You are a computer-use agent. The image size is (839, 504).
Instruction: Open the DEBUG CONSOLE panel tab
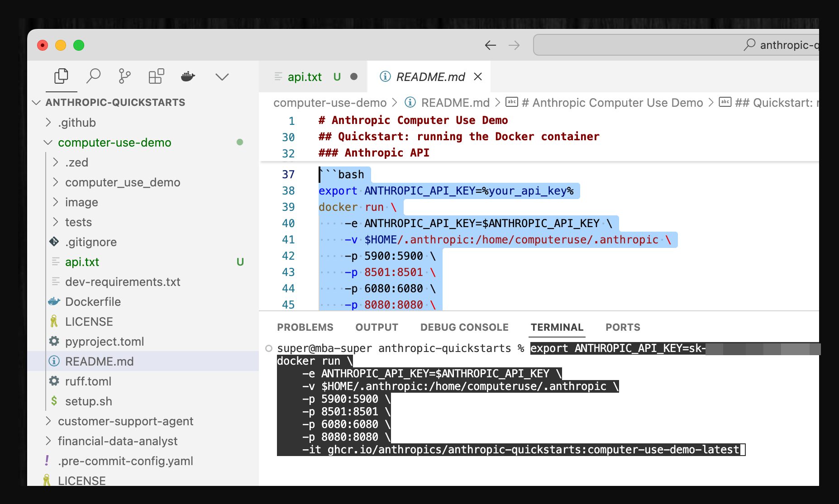click(x=464, y=327)
